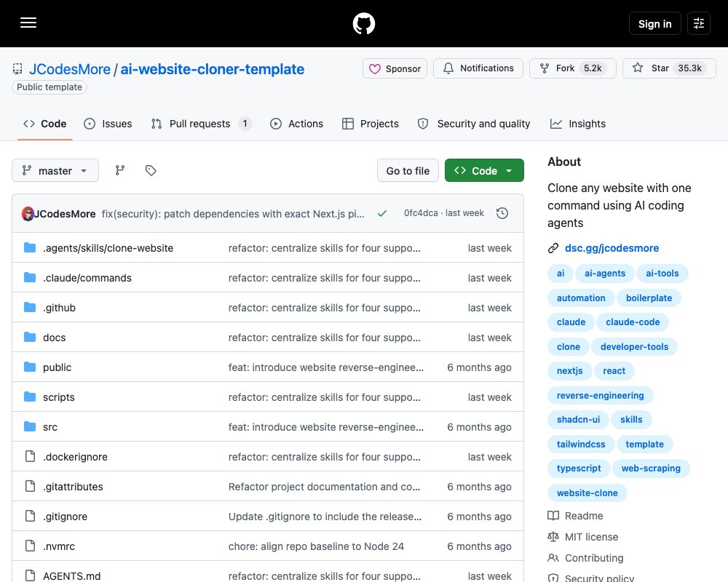Open the Notifications button

coord(478,68)
